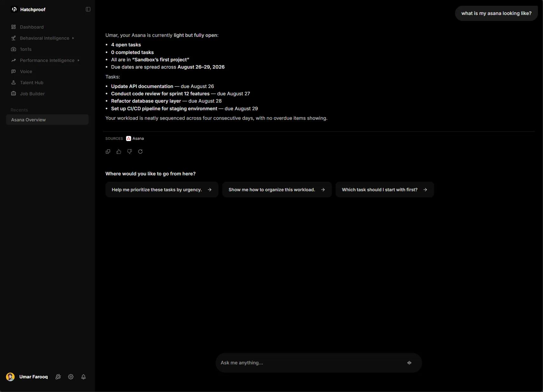The width and height of the screenshot is (543, 392).
Task: Regenerate the Asana response
Action: coord(140,152)
